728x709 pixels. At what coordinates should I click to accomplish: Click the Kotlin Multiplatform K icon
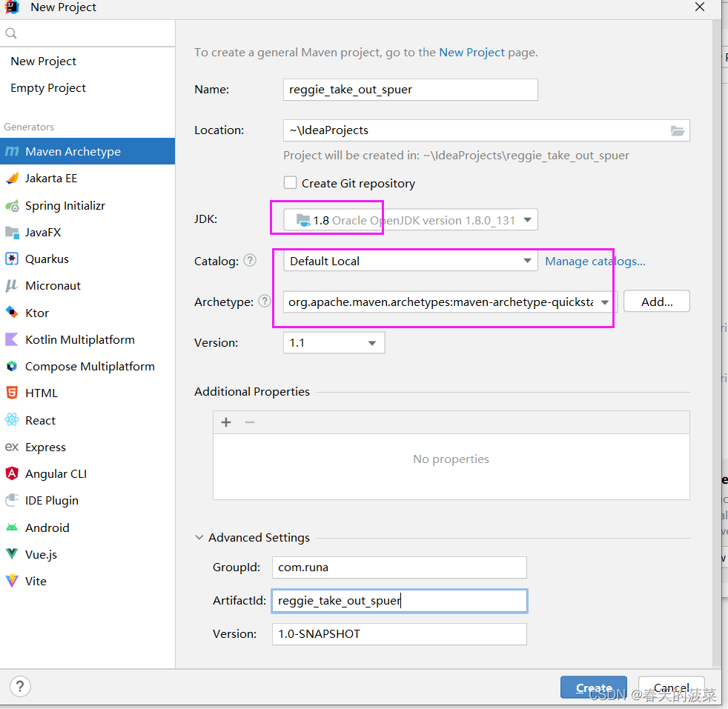(12, 339)
